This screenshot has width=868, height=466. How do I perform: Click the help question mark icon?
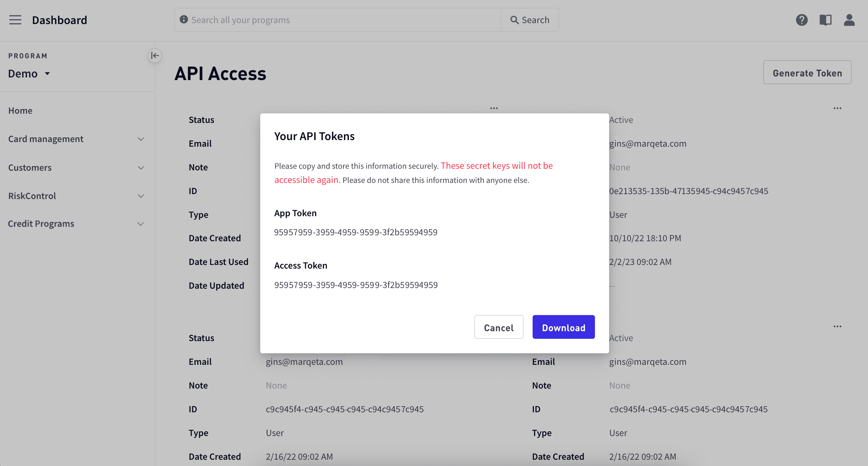click(802, 20)
